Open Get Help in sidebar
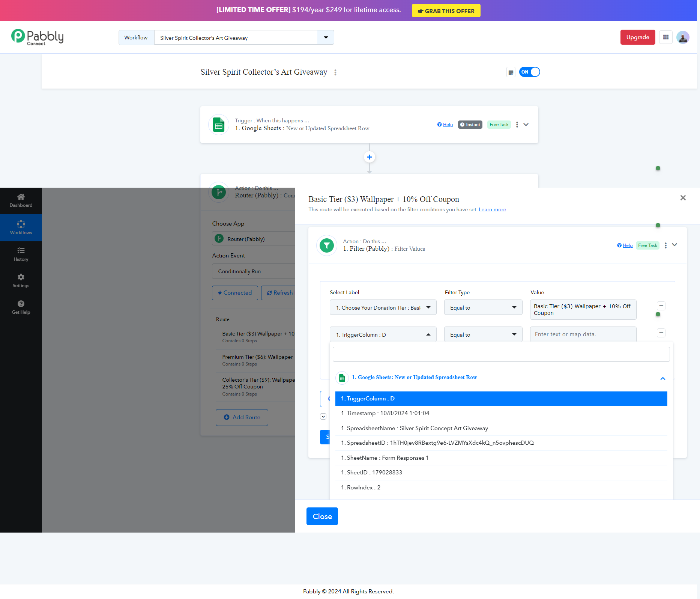Screen dimensions: 700x599 (x=21, y=307)
